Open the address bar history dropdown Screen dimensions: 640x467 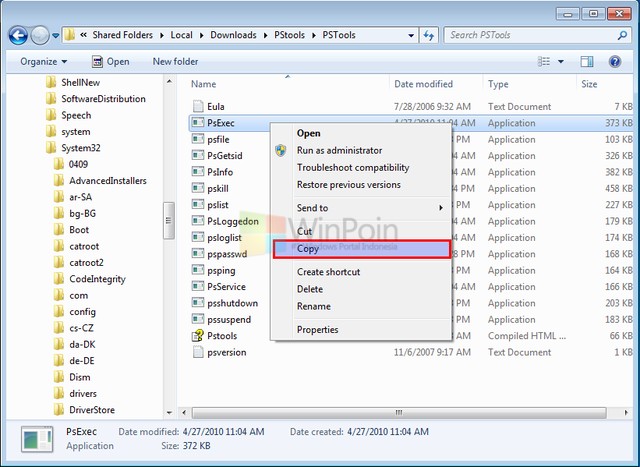(411, 36)
